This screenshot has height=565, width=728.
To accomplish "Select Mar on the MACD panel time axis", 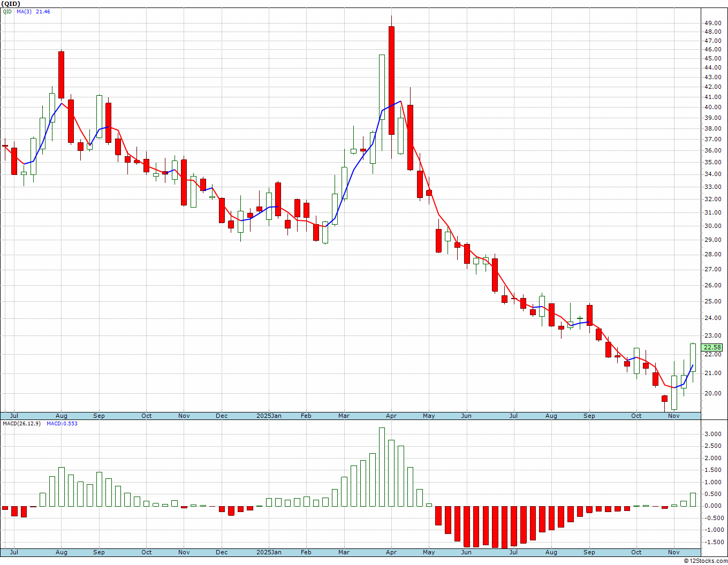I will coord(344,552).
